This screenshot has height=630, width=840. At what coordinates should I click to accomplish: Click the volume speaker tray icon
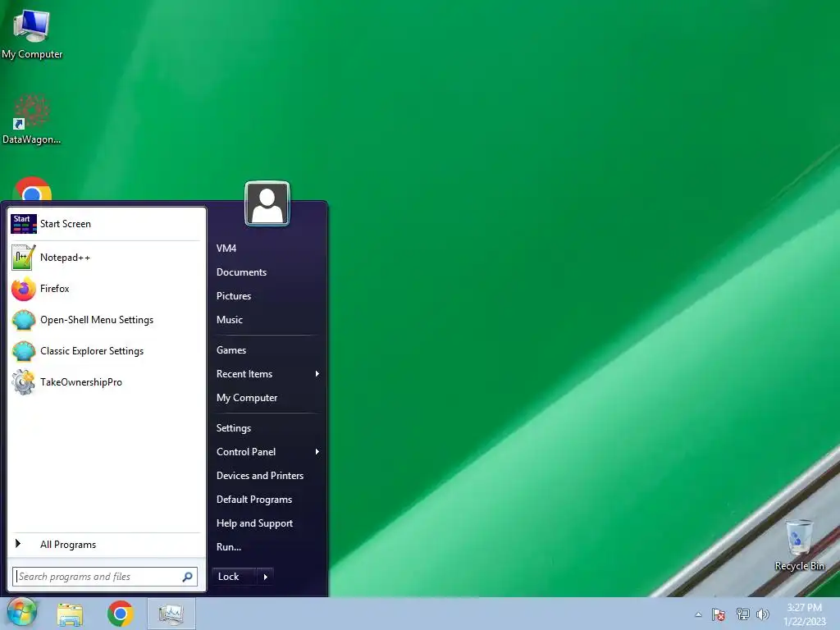763,614
